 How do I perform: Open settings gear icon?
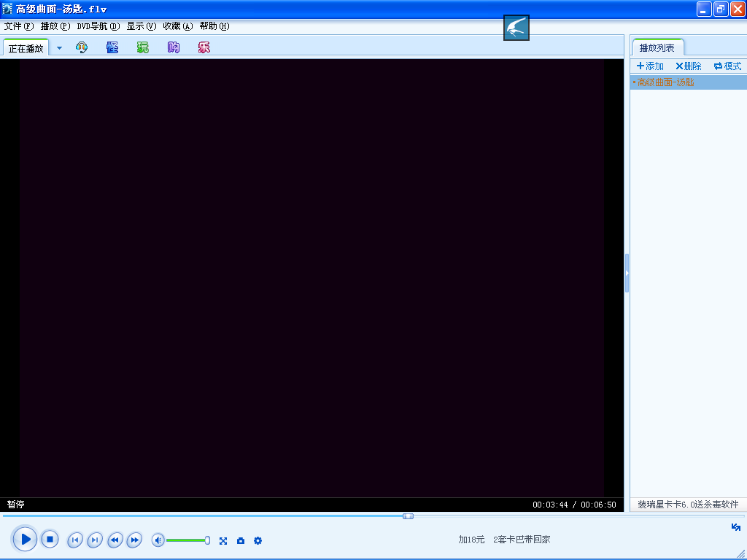(258, 540)
